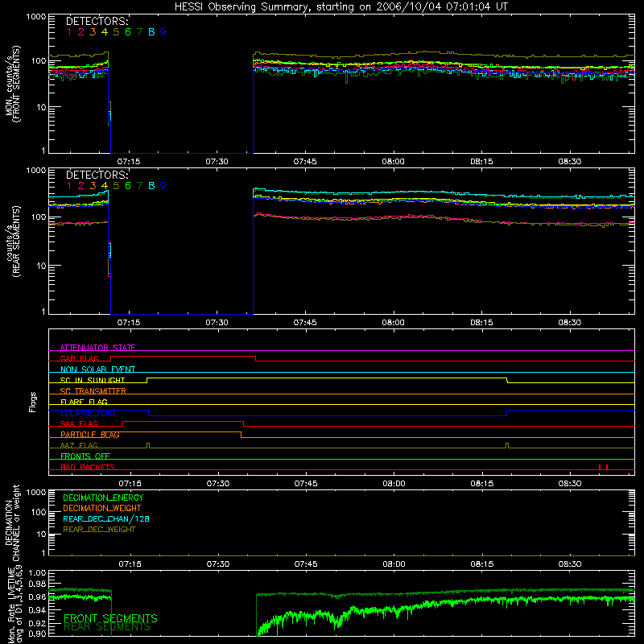Click 08:30 tick under the Flags panel
The height and width of the screenshot is (644, 644).
[x=570, y=484]
